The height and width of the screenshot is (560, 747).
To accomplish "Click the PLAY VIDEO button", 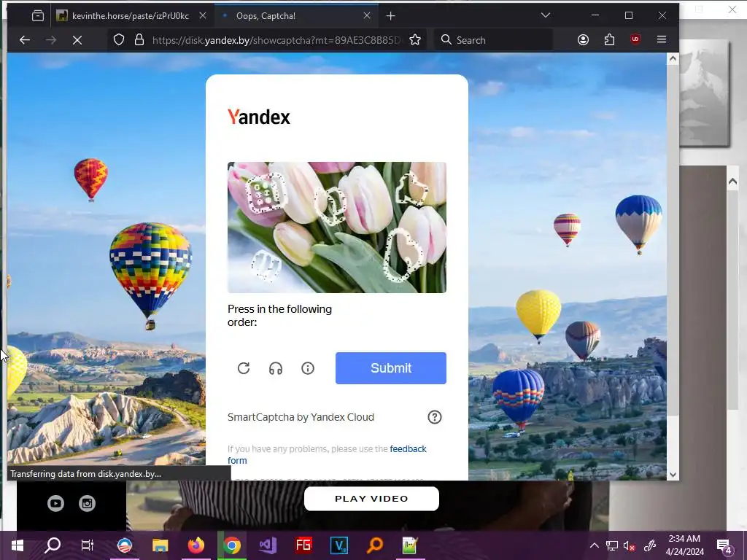I will point(371,499).
